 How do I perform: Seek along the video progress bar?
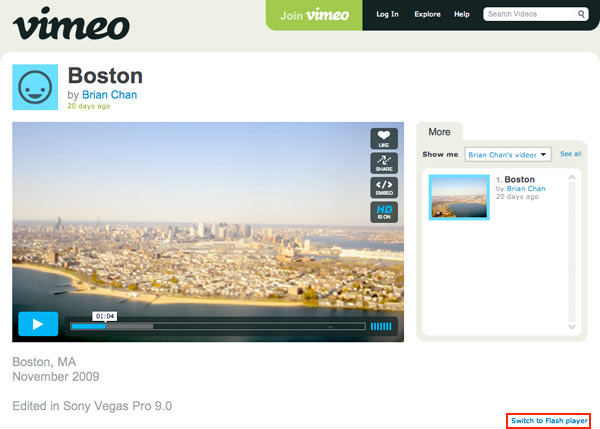pos(216,326)
